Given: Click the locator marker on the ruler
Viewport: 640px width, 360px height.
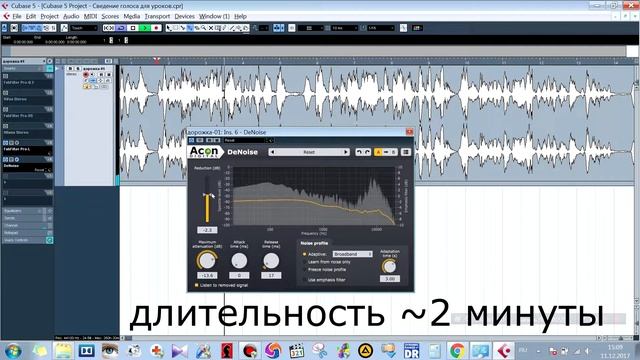Looking at the screenshot, I should 157,61.
